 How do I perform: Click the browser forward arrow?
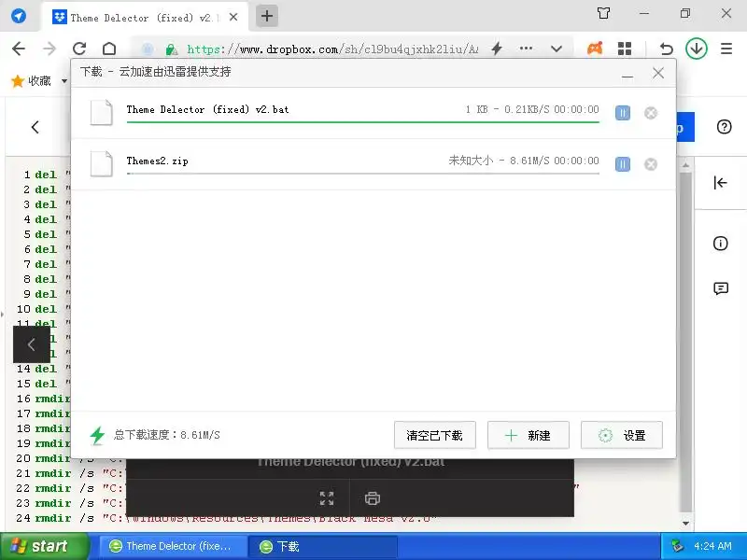pos(49,49)
